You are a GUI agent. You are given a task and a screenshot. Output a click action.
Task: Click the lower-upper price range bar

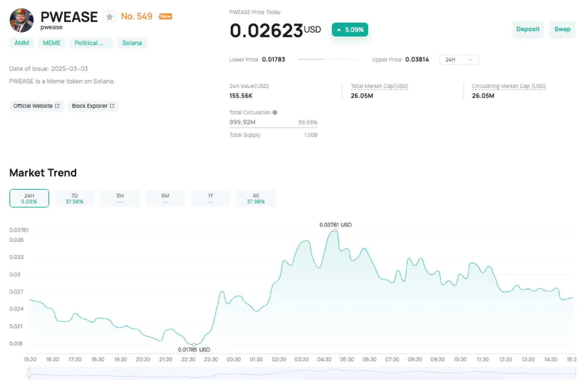pyautogui.click(x=328, y=59)
